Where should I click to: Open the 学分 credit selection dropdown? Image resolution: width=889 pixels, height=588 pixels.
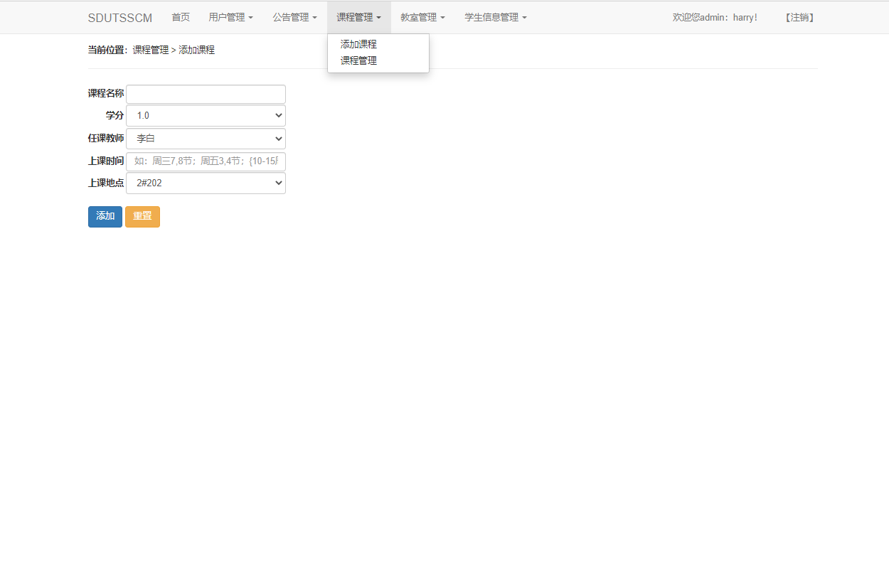pos(206,115)
